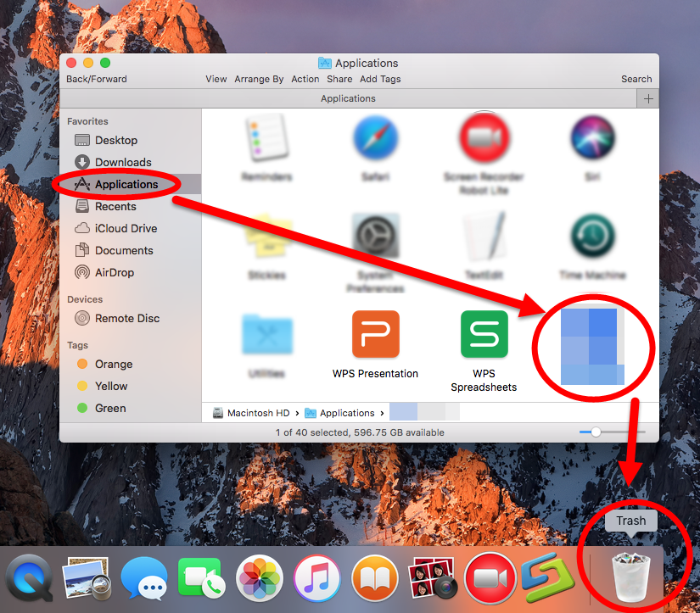Screen dimensions: 700x613
Task: Launch FaceTime from the Dock
Action: click(x=201, y=577)
